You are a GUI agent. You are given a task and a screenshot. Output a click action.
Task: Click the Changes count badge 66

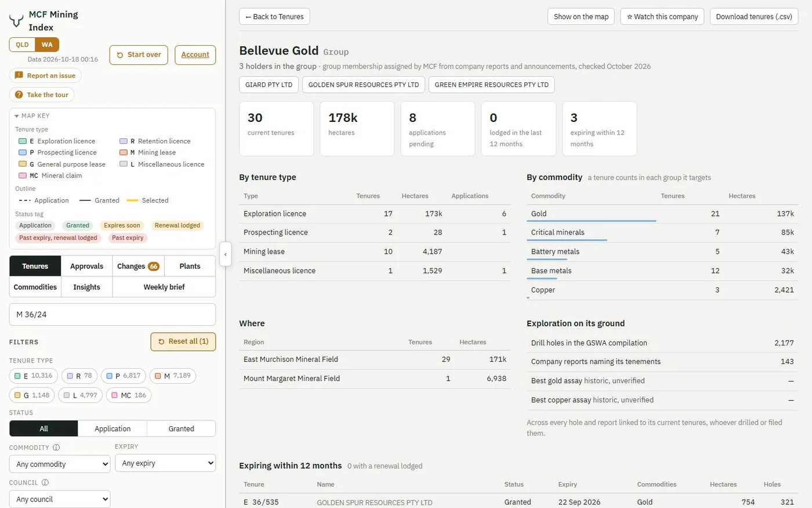[x=154, y=266]
